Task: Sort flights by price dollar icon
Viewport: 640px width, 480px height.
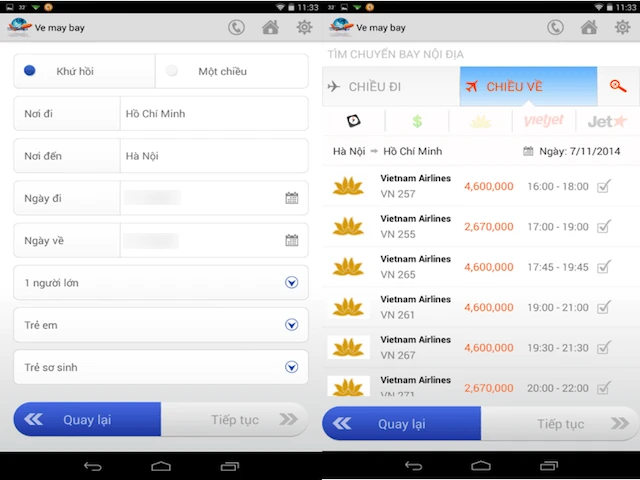Action: click(417, 121)
